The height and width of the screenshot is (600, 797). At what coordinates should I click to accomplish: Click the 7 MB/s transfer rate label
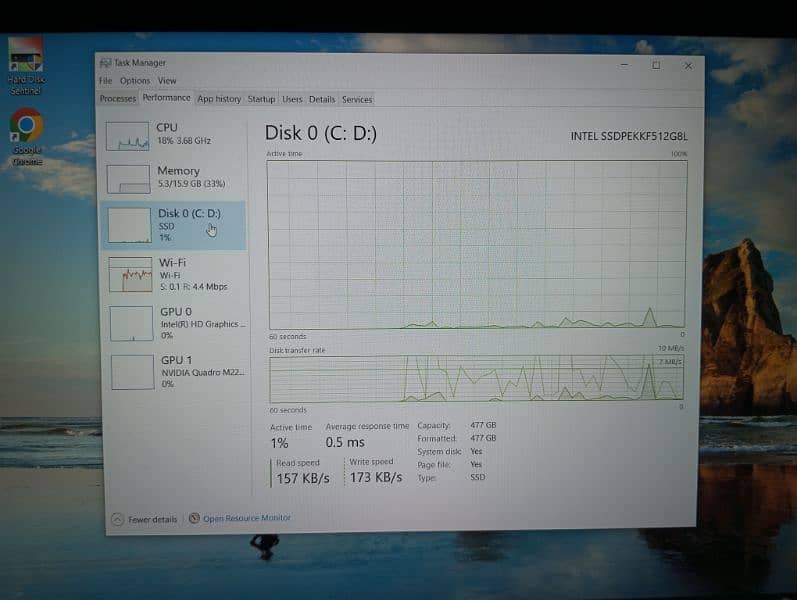tap(670, 362)
